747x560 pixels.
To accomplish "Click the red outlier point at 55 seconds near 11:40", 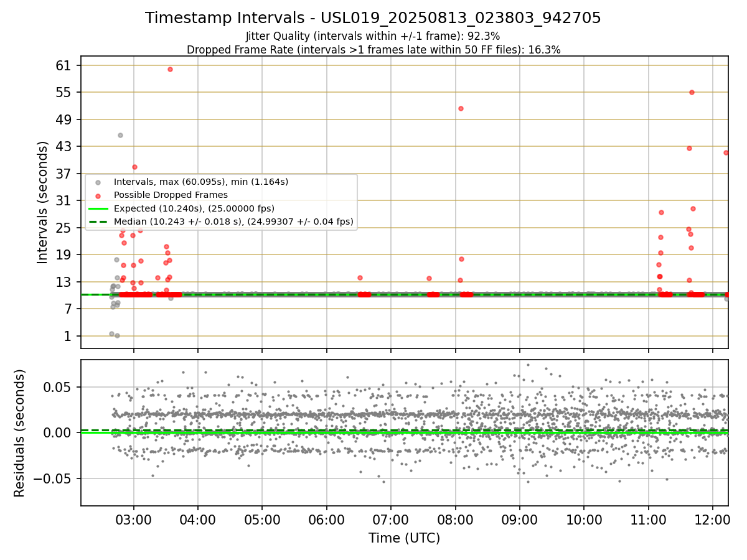I will click(692, 92).
